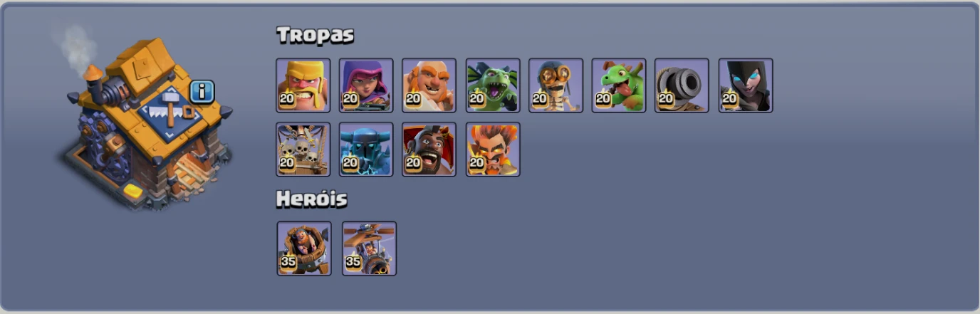
Task: Click the Cannon Cart troop icon
Action: click(682, 85)
